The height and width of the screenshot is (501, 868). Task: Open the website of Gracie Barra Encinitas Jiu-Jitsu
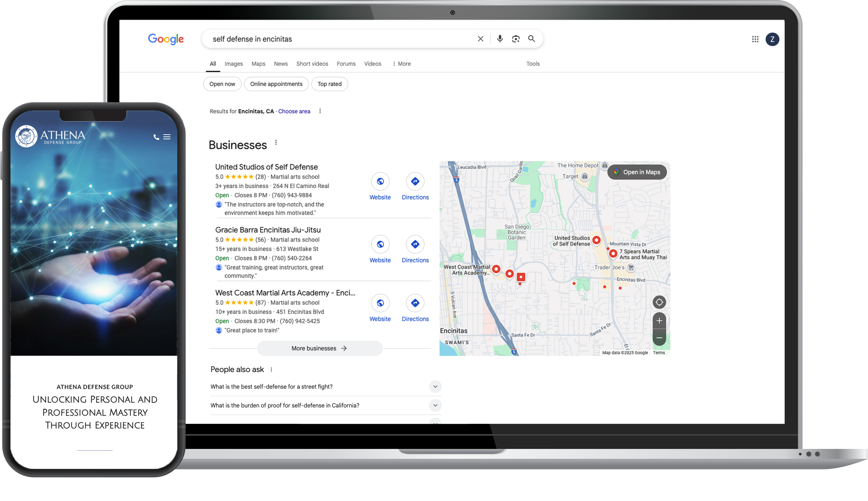380,244
